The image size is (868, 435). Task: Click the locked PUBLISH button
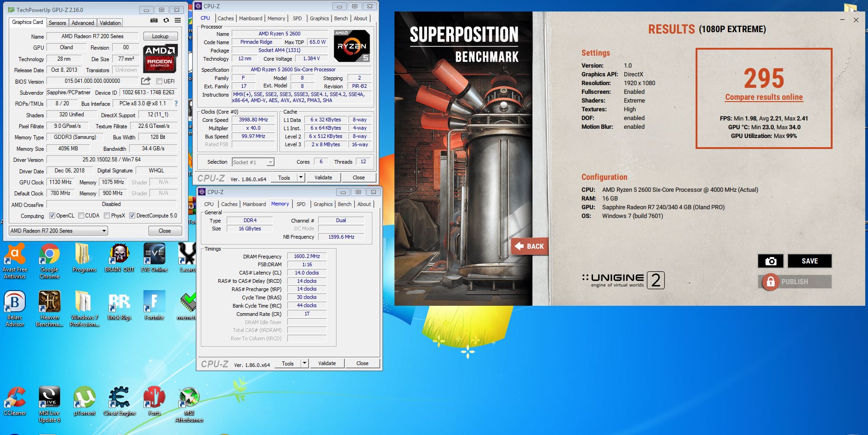(x=795, y=281)
